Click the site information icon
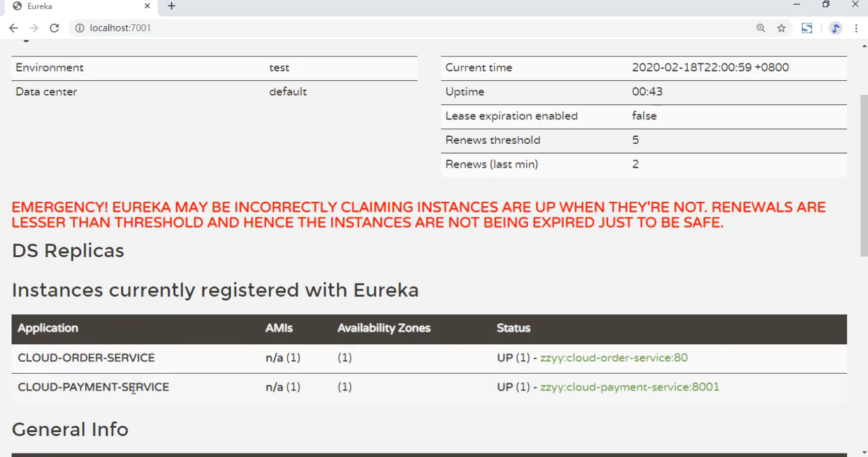The height and width of the screenshot is (457, 868). point(80,28)
